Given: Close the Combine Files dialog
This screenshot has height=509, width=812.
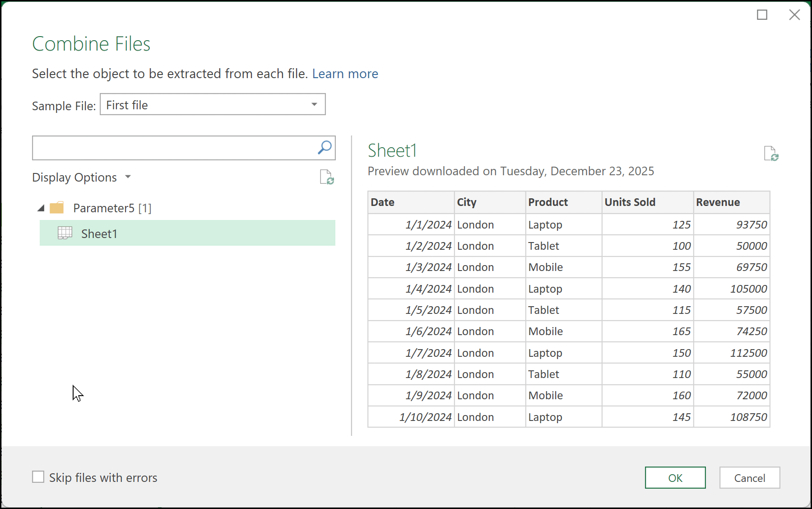Looking at the screenshot, I should 794,15.
